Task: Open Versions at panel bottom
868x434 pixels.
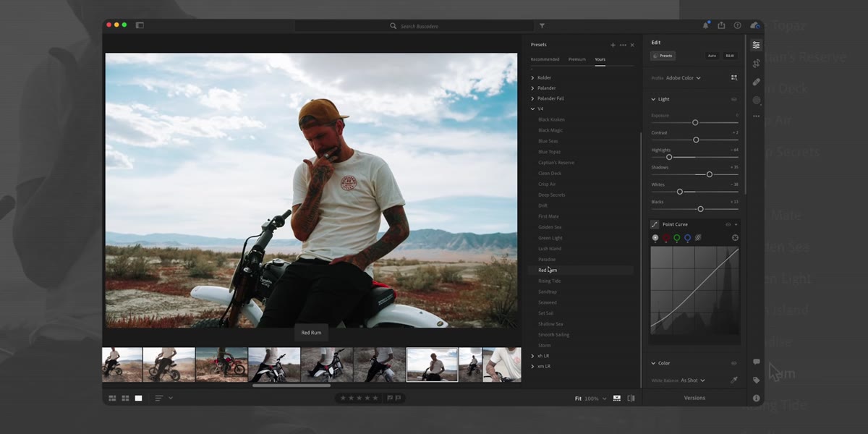Action: coord(694,398)
